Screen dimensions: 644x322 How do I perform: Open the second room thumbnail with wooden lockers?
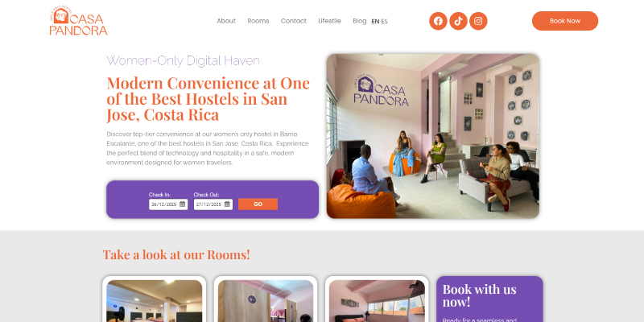pyautogui.click(x=266, y=299)
